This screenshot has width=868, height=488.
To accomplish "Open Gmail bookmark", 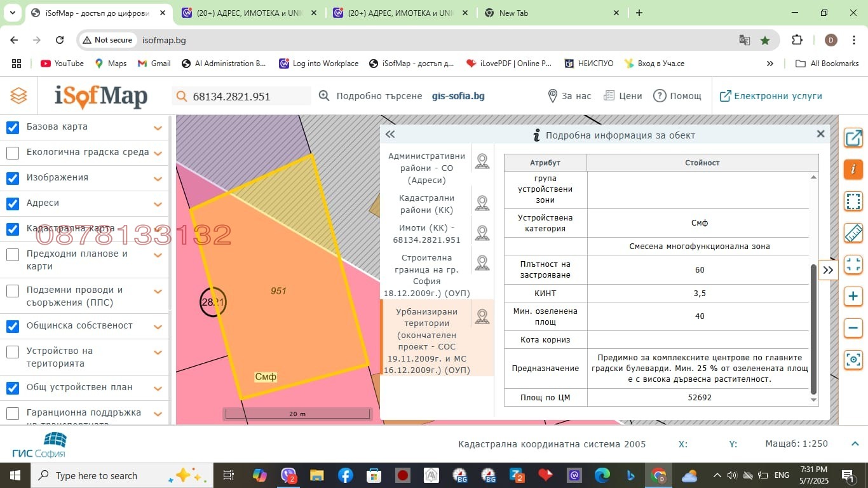I will tap(154, 64).
